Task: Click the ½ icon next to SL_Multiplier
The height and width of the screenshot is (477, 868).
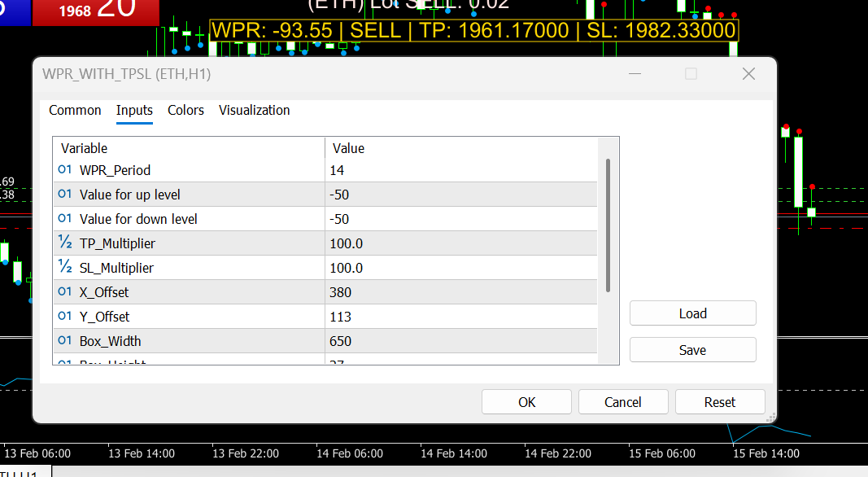Action: [65, 267]
